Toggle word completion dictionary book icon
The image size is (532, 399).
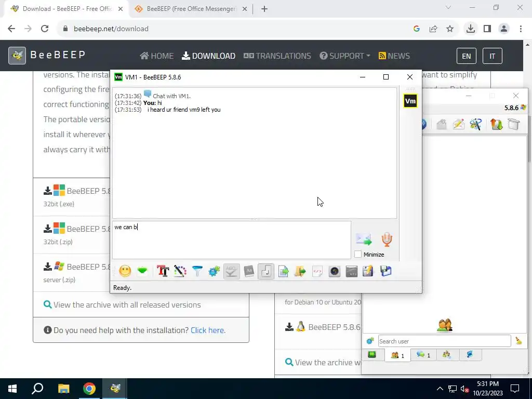pyautogui.click(x=249, y=271)
